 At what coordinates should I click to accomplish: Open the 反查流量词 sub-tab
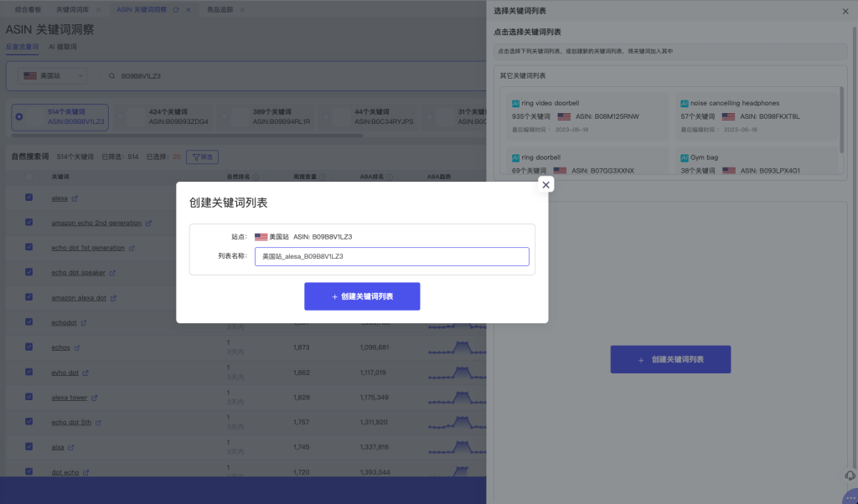22,47
